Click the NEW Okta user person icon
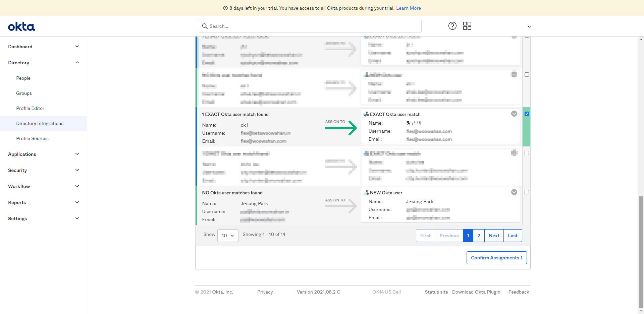Viewport: 644px width, 314px height. click(x=366, y=193)
